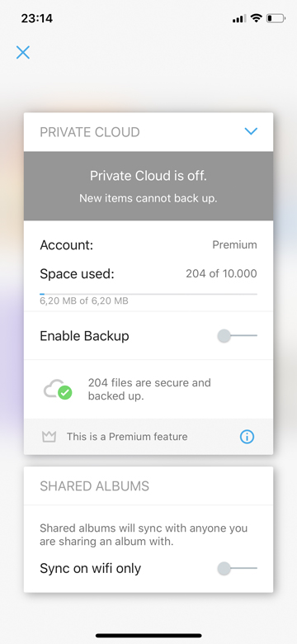The image size is (297, 644).
Task: Tap This is a Premium feature text
Action: click(x=127, y=437)
